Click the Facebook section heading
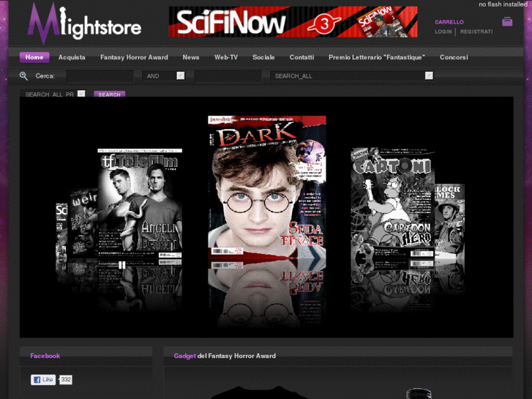Image resolution: width=532 pixels, height=399 pixels. (45, 356)
